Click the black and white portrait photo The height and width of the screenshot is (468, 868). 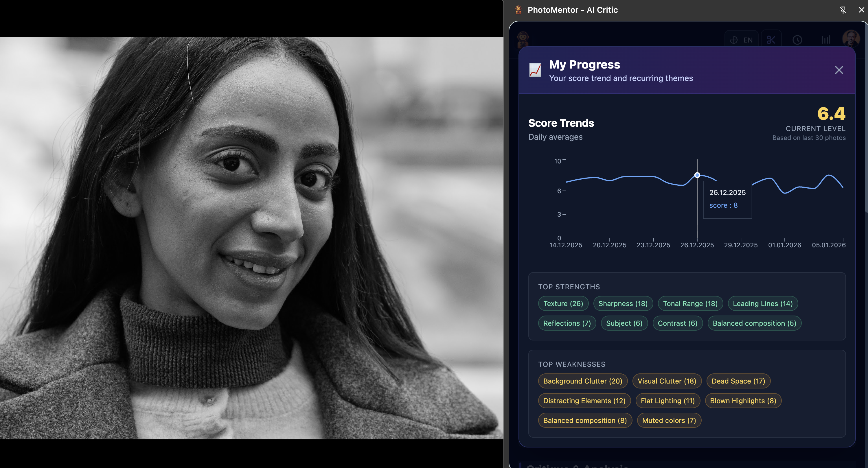251,238
